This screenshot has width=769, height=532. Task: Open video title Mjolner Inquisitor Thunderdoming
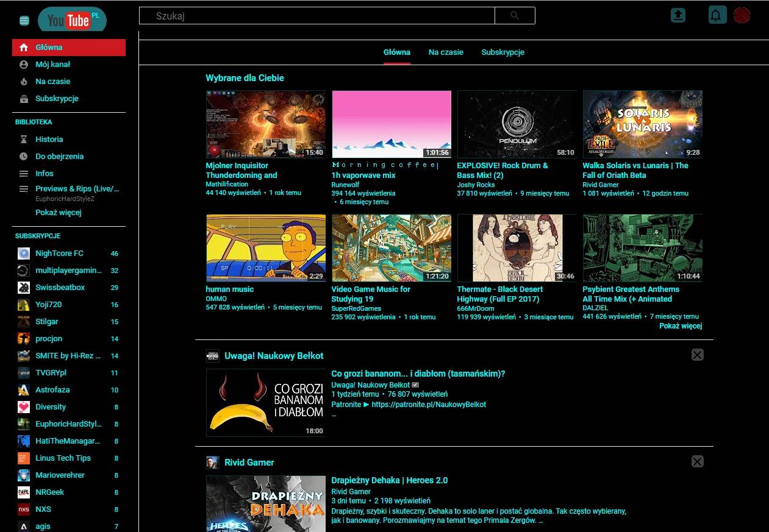click(241, 170)
